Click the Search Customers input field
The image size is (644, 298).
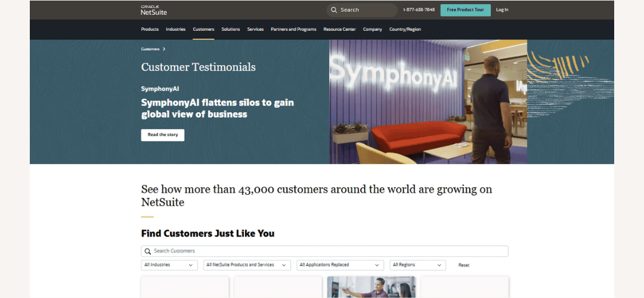point(324,251)
